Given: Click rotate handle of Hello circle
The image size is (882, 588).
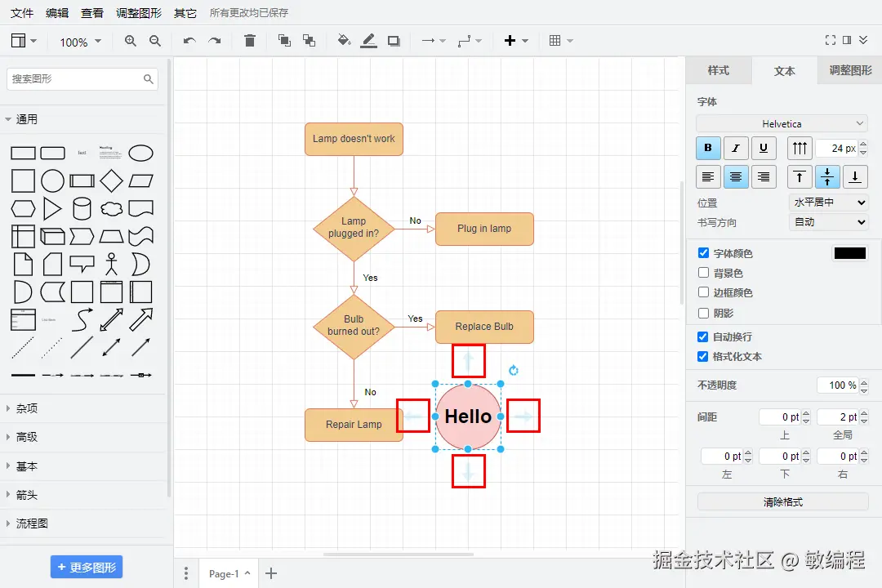Looking at the screenshot, I should point(513,370).
